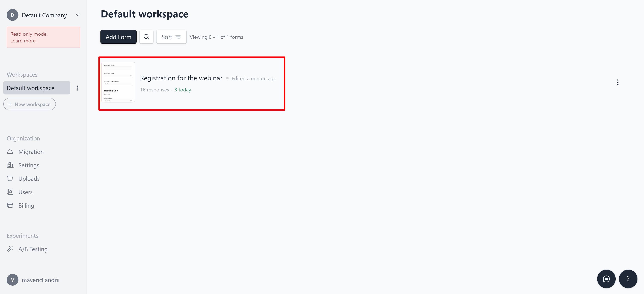Click the Add Form button
The image size is (644, 294).
[118, 37]
